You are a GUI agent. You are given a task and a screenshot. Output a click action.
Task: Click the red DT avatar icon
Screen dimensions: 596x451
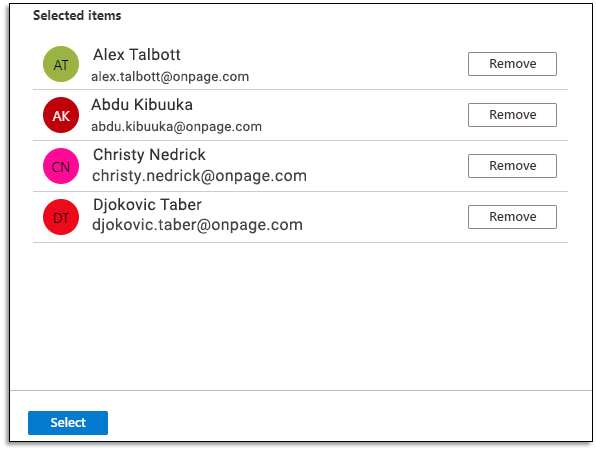pyautogui.click(x=61, y=217)
